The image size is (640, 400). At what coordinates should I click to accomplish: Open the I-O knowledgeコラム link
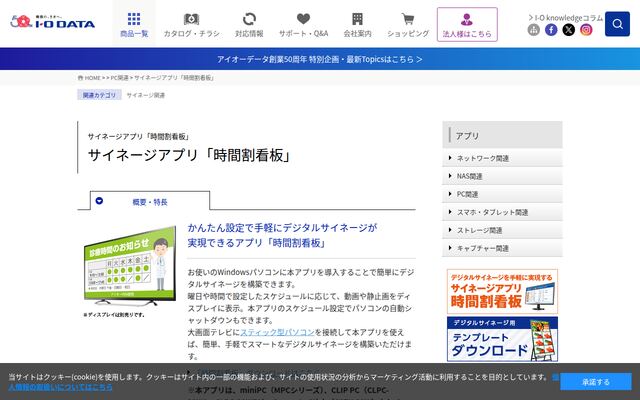[565, 18]
